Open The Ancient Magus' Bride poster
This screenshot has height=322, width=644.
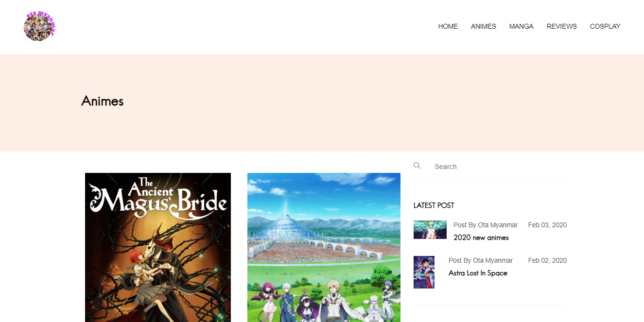pos(158,247)
